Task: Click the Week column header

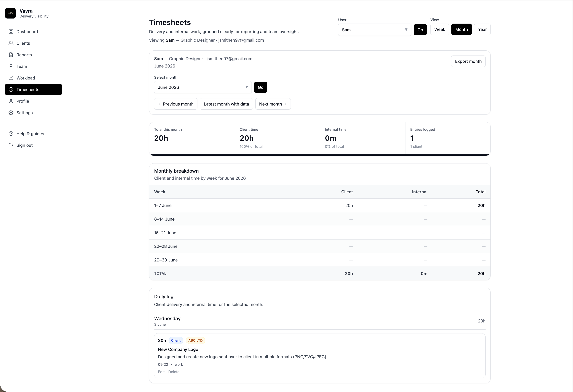Action: pos(160,192)
